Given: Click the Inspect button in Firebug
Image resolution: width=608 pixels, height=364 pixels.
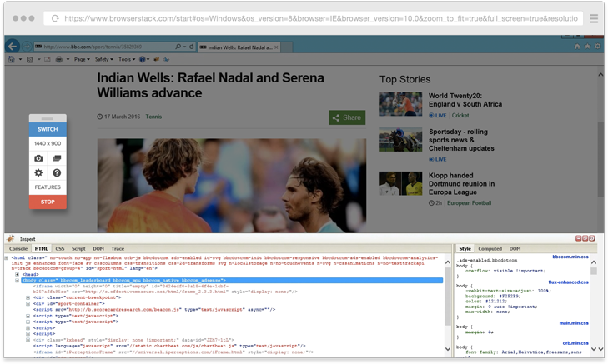Looking at the screenshot, I should pyautogui.click(x=28, y=239).
